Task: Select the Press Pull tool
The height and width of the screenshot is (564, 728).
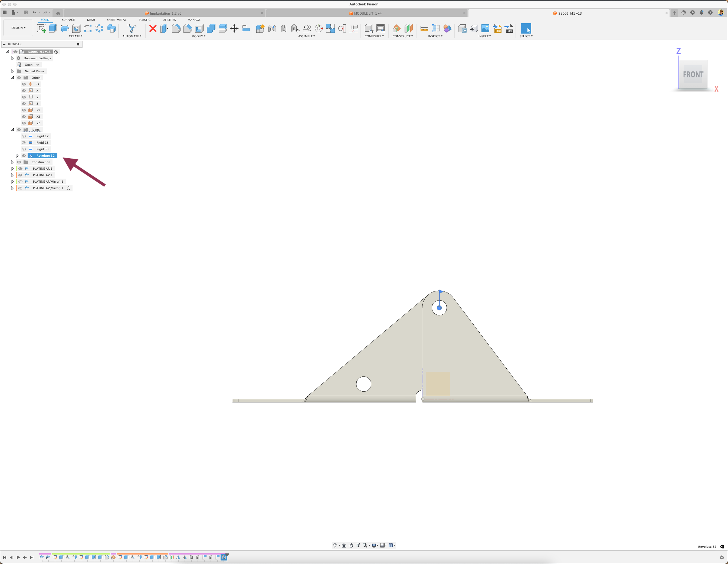Action: pos(164,29)
